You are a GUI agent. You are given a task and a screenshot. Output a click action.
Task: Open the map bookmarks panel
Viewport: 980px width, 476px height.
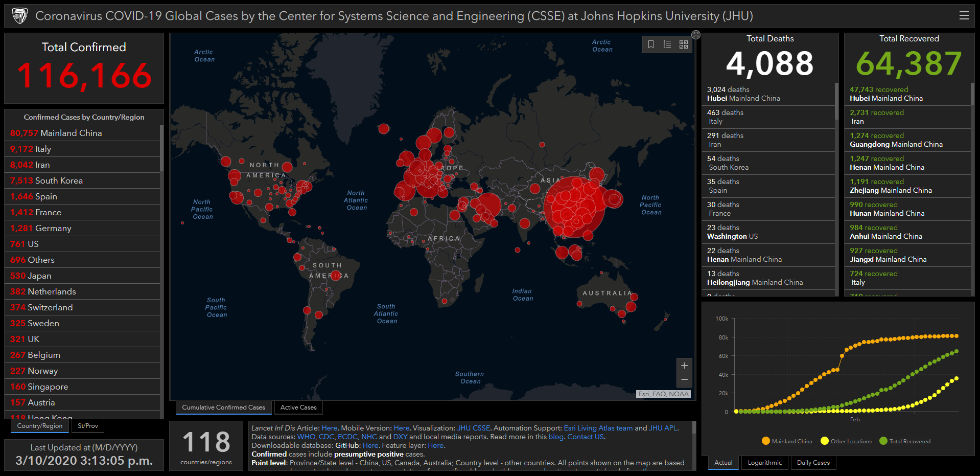coord(650,44)
